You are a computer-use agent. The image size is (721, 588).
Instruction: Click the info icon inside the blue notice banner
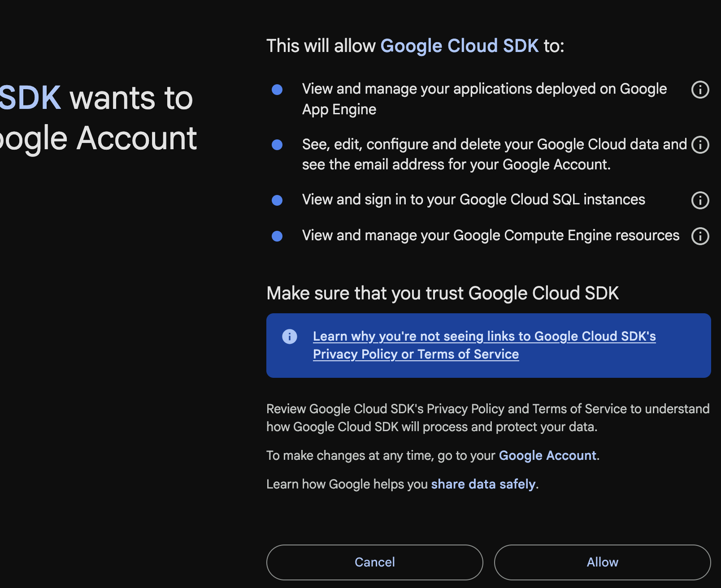(x=290, y=336)
